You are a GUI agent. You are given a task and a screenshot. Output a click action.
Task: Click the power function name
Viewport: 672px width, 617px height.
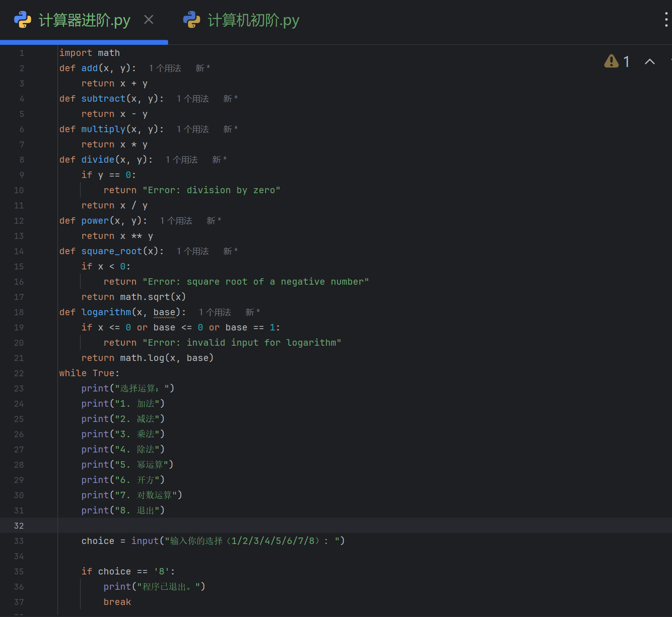pyautogui.click(x=95, y=221)
